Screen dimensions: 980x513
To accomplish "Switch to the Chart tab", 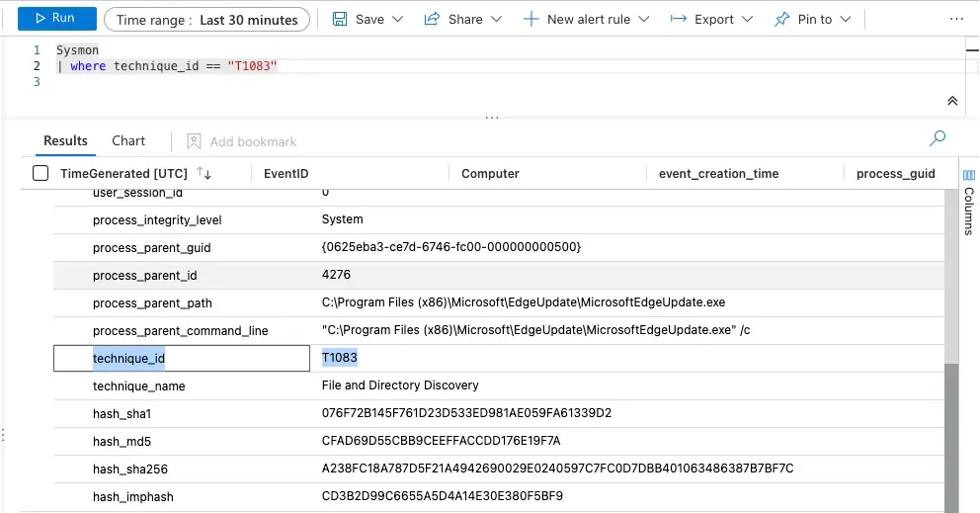I will pyautogui.click(x=128, y=140).
